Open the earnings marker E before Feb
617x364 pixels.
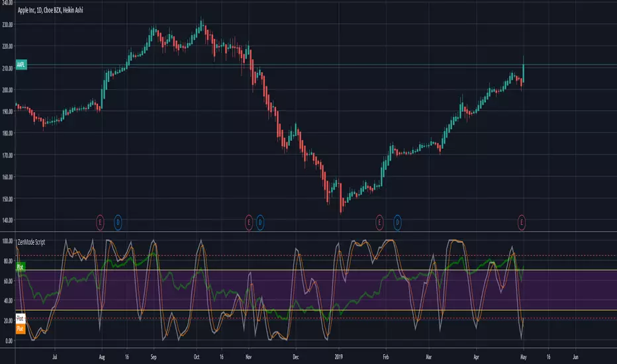(x=379, y=222)
